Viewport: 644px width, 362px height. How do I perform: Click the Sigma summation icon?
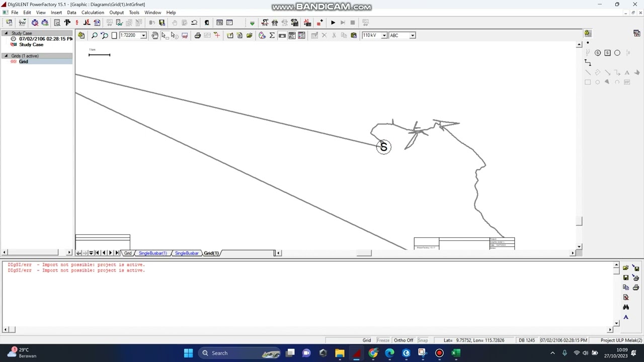click(x=272, y=35)
